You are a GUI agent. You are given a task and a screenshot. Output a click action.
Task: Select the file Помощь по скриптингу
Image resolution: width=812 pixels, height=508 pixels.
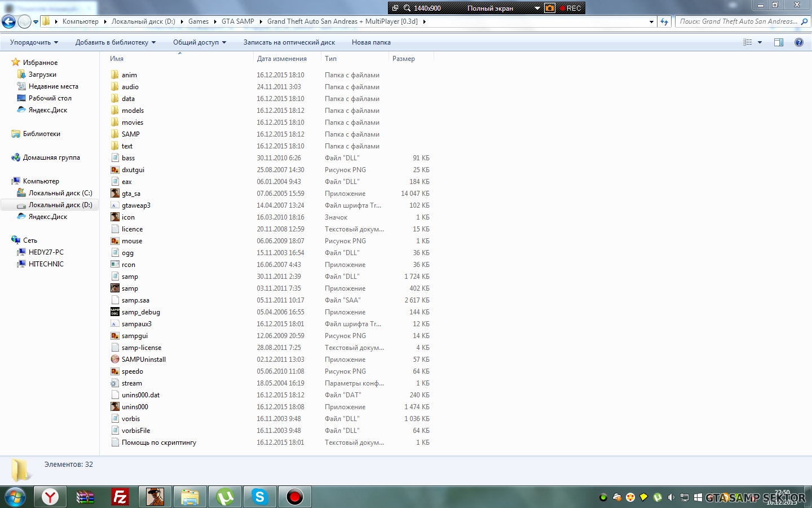pos(159,443)
